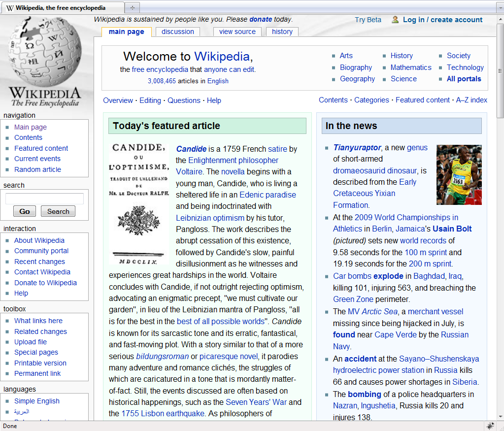
Task: Click About Wikipedia link
Action: tap(39, 240)
